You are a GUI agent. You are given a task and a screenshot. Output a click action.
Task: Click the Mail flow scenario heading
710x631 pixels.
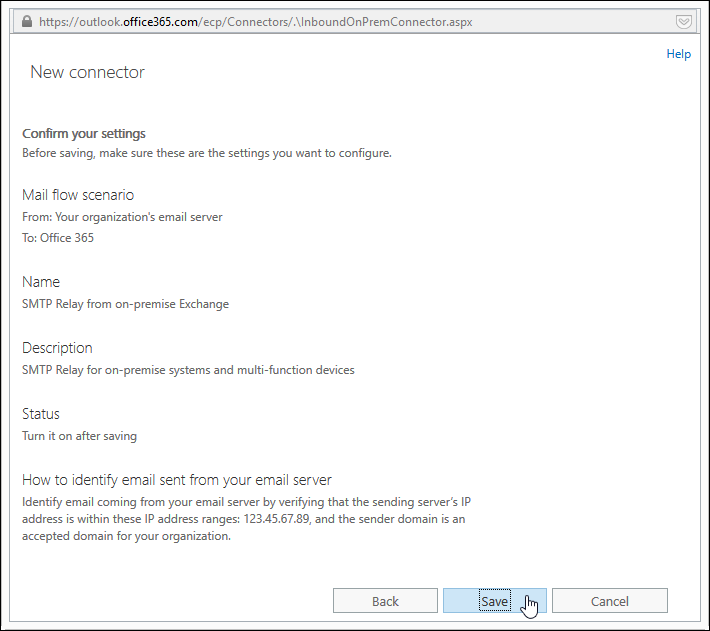coord(78,195)
